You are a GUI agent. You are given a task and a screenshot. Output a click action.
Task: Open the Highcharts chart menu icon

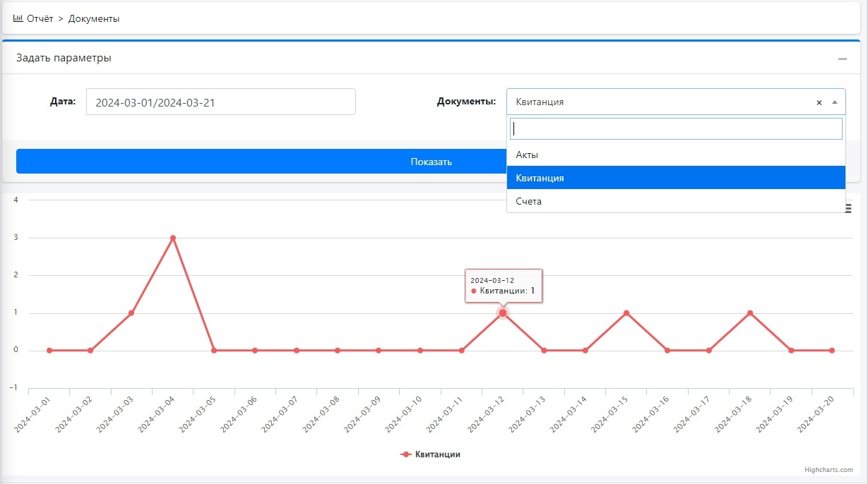pos(848,207)
